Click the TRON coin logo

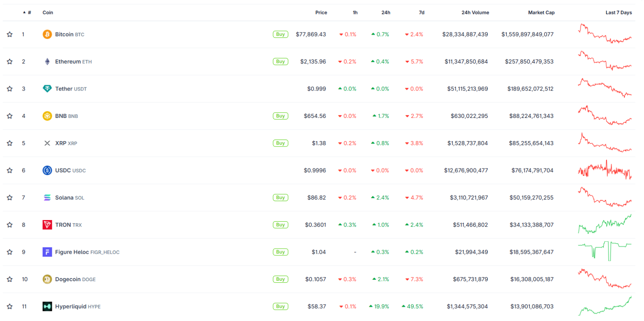pyautogui.click(x=47, y=225)
